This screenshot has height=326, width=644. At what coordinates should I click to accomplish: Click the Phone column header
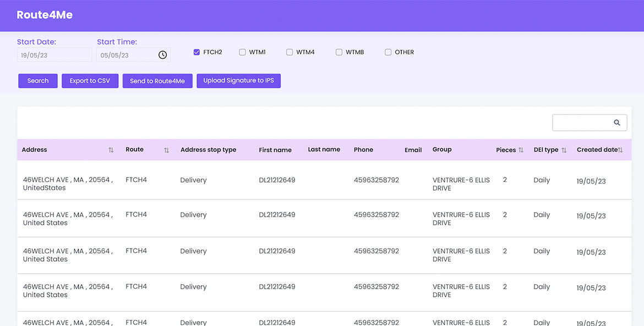pos(363,150)
